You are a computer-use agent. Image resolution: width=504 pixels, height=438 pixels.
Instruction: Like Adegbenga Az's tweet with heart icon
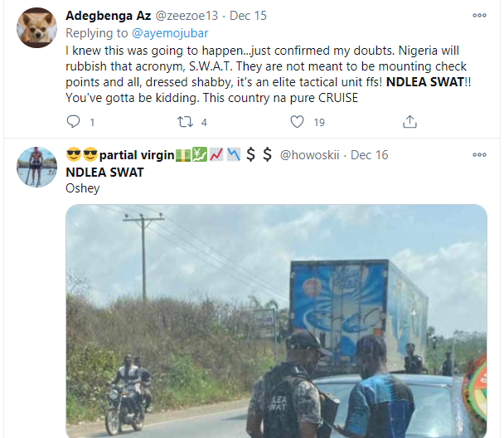coord(298,122)
